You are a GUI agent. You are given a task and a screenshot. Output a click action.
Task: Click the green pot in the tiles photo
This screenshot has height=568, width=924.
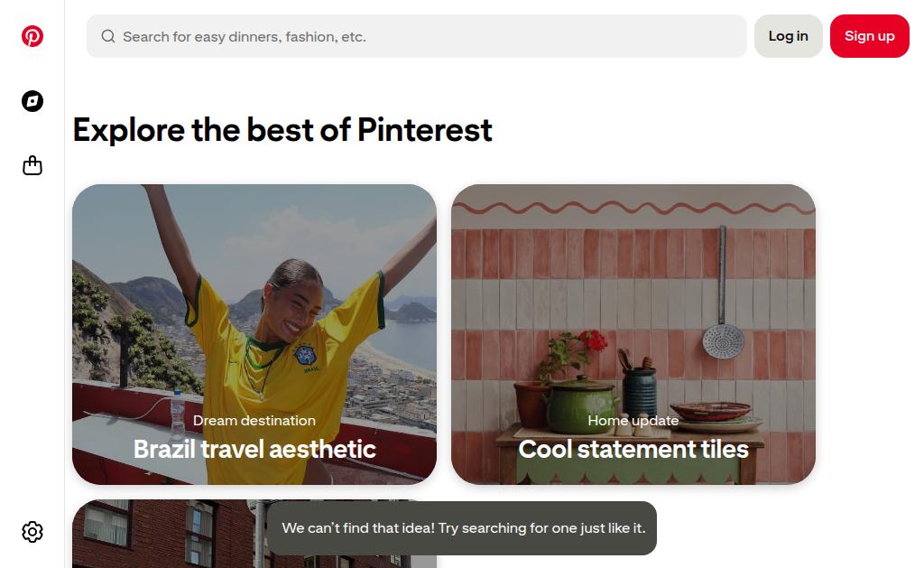click(579, 405)
